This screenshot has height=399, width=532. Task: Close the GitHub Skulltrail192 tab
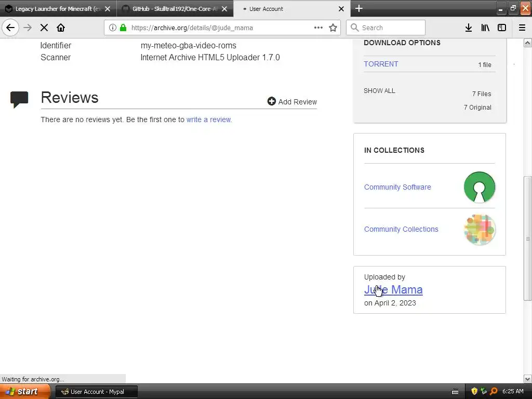(x=224, y=9)
